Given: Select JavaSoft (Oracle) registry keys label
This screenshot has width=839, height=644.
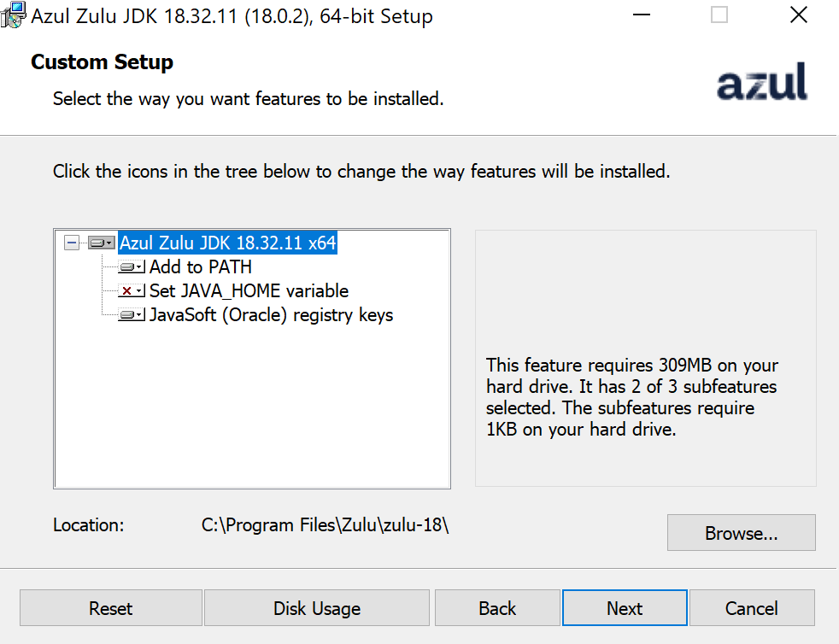Looking at the screenshot, I should pyautogui.click(x=271, y=315).
